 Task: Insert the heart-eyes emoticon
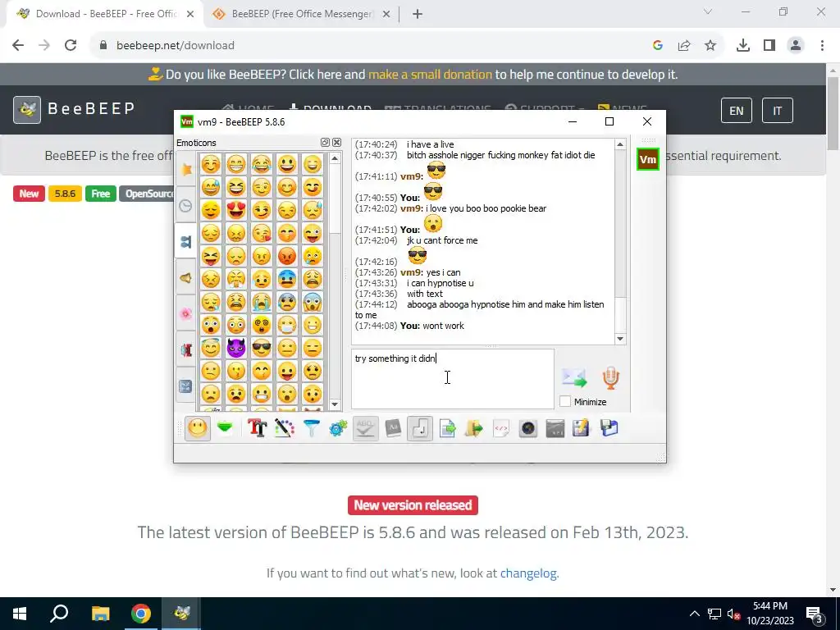click(x=236, y=210)
